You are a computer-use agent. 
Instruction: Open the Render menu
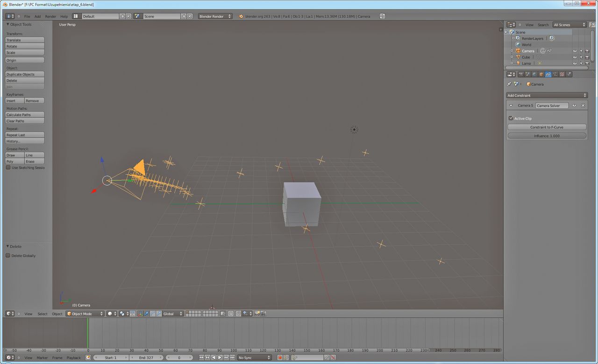point(50,16)
